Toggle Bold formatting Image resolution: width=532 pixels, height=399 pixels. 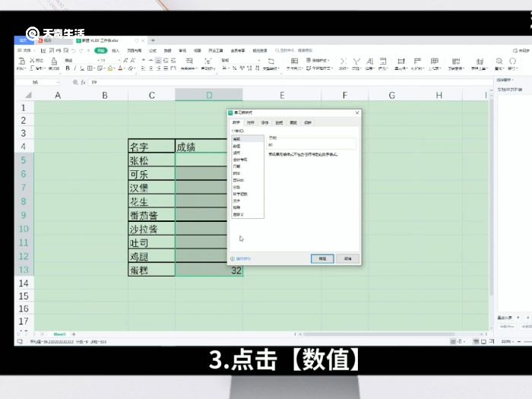pyautogui.click(x=68, y=68)
